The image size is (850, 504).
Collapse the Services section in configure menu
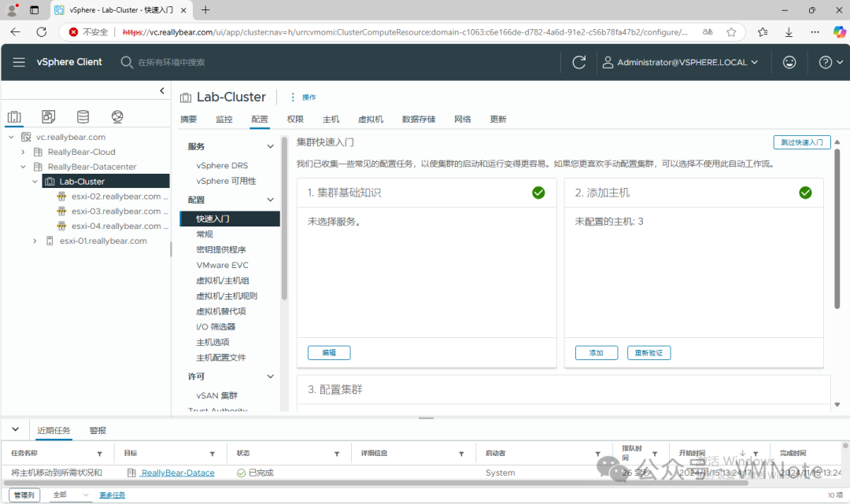tap(271, 147)
